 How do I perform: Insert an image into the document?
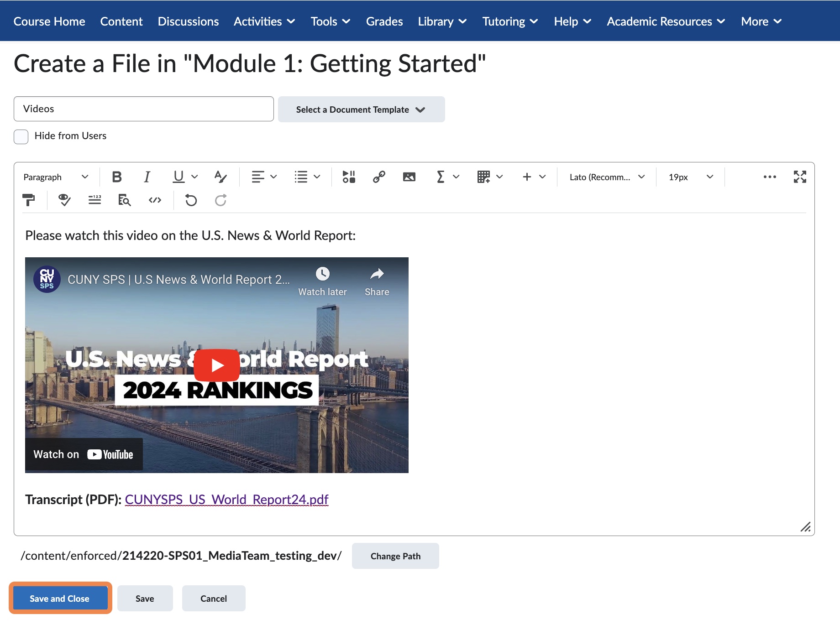click(x=409, y=177)
